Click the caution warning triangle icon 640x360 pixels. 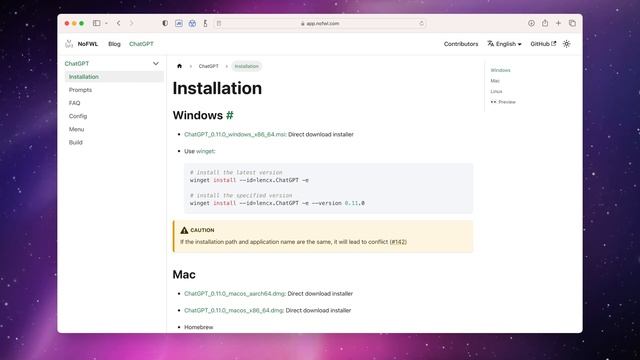point(184,230)
